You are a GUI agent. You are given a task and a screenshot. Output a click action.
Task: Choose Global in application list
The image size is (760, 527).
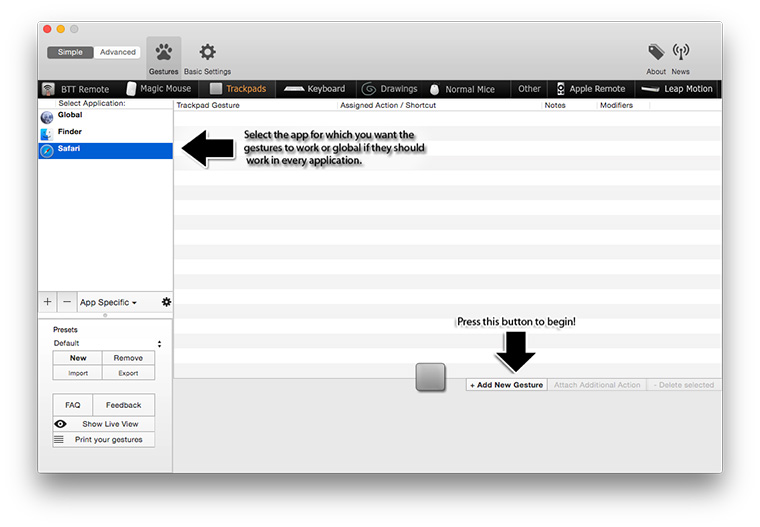tap(105, 116)
